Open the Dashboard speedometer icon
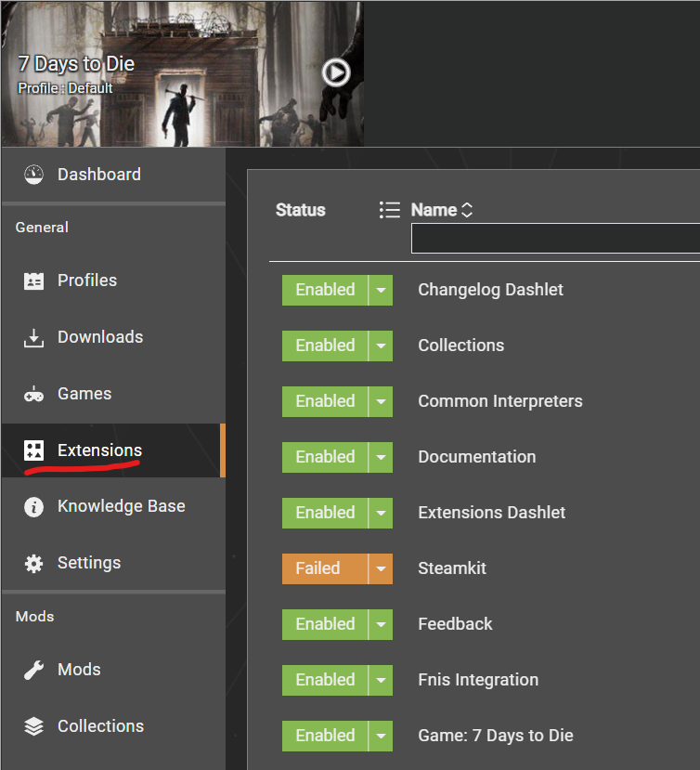700x770 pixels. click(x=33, y=174)
